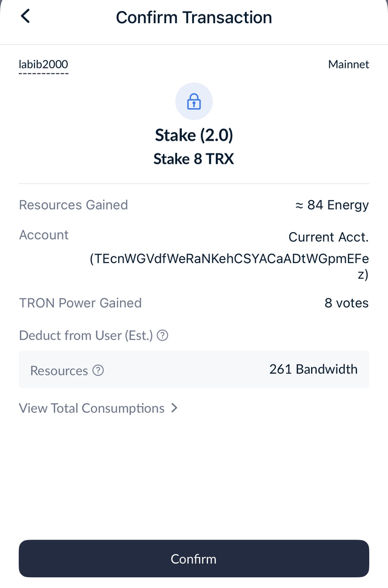Click the Stake (2.0) heading

click(194, 135)
